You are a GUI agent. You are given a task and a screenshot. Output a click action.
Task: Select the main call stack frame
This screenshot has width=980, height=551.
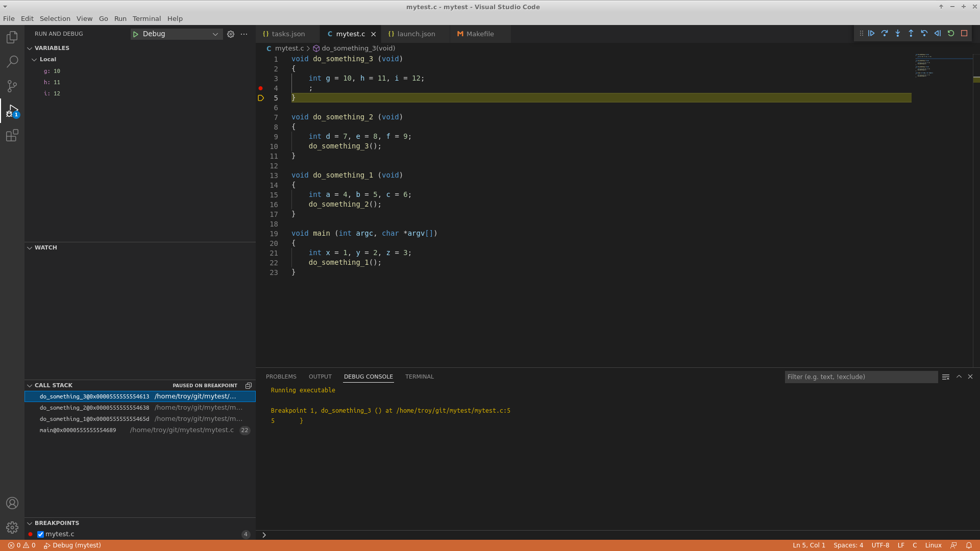pos(140,431)
